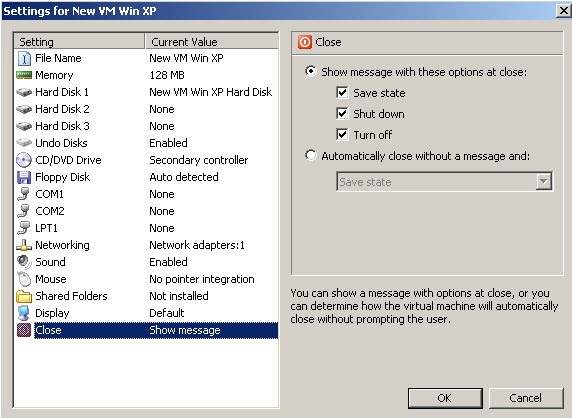Image resolution: width=572 pixels, height=418 pixels.
Task: Select the Display monitor icon
Action: click(x=24, y=313)
